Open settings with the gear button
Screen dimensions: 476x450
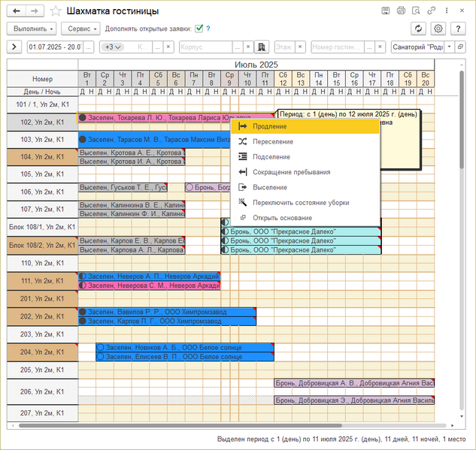[438, 29]
